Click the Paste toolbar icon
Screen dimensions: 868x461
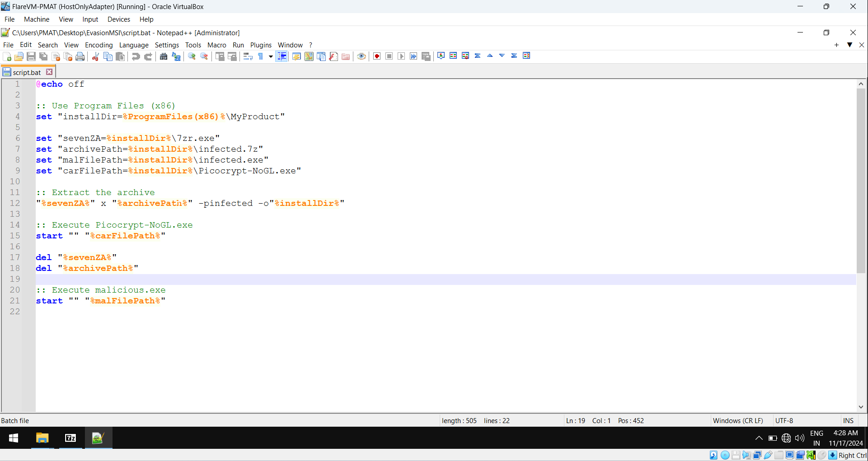coord(120,56)
